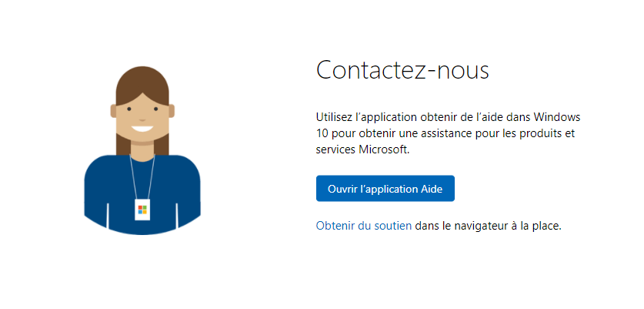Click the Contactez-nous heading

tap(402, 70)
